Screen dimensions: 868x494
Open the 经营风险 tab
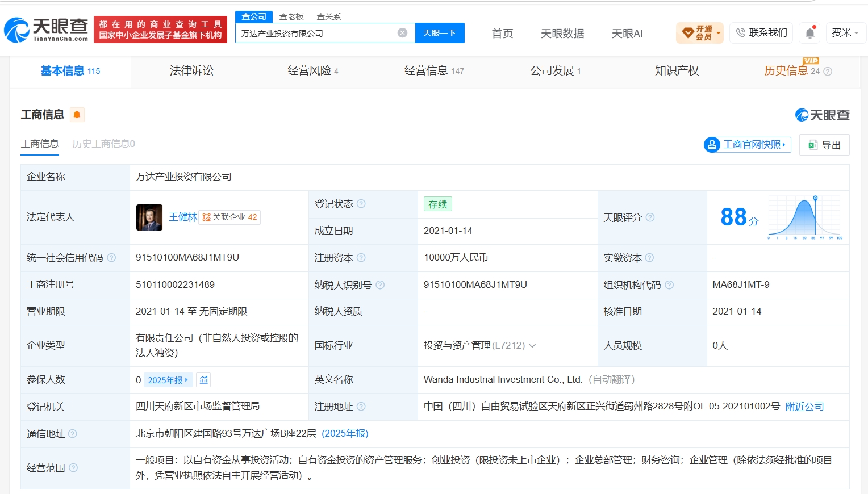pyautogui.click(x=313, y=71)
